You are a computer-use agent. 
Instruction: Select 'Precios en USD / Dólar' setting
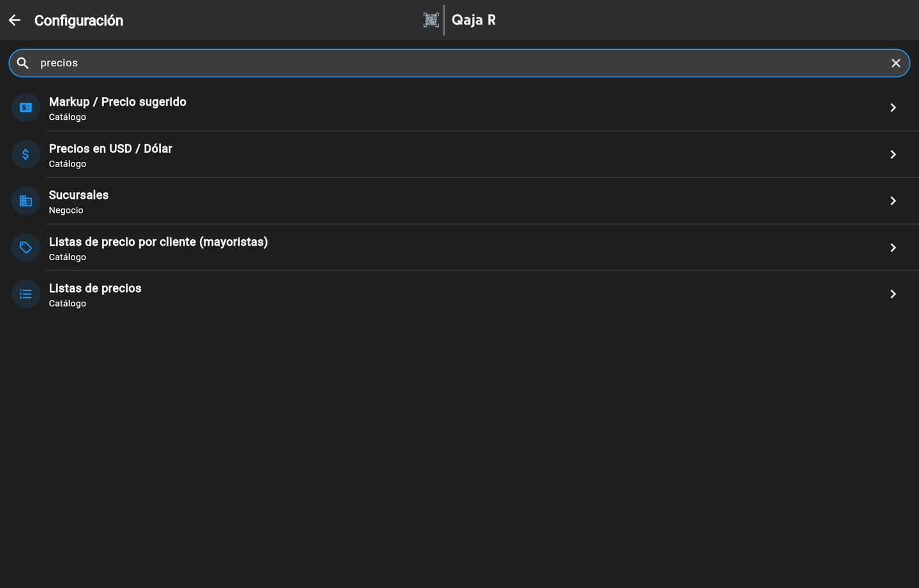(x=459, y=154)
